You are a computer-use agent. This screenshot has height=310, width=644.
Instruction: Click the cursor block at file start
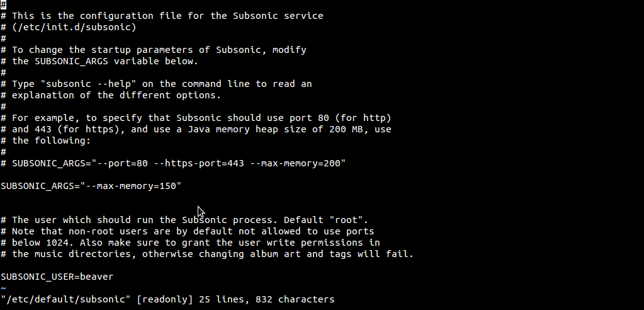click(x=3, y=4)
